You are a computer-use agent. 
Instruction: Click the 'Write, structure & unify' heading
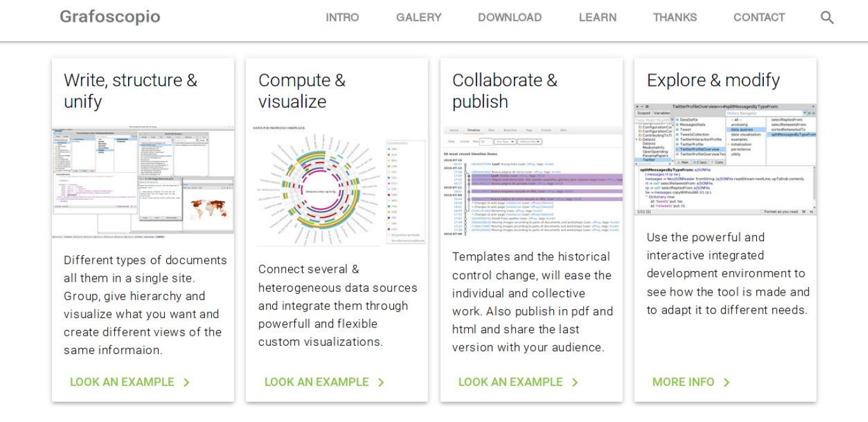click(130, 91)
